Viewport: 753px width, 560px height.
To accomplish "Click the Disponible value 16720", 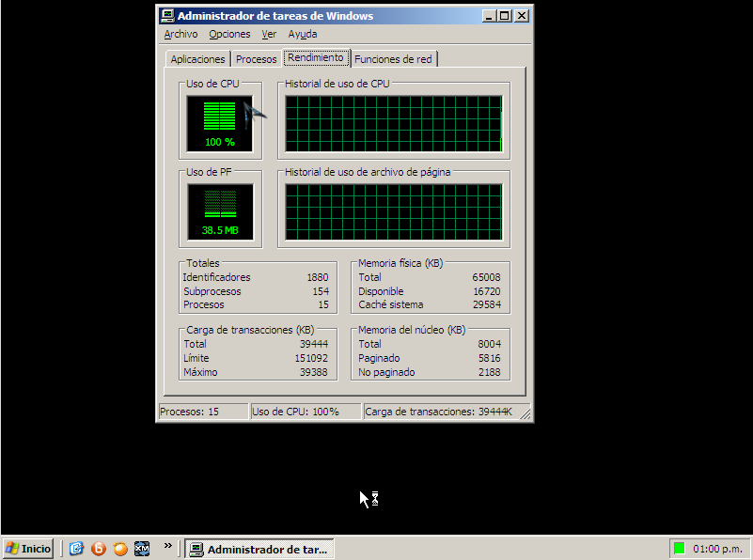I will (486, 291).
